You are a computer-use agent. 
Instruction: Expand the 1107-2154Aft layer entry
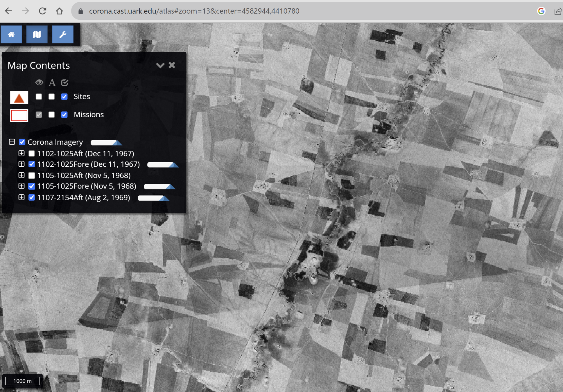21,197
